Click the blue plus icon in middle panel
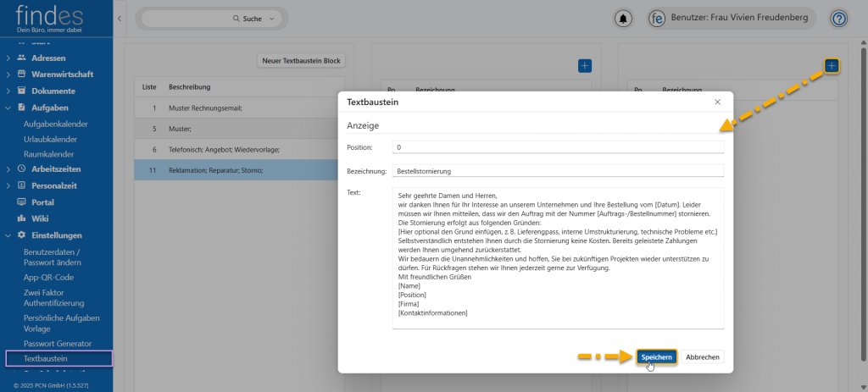This screenshot has width=868, height=392. [584, 65]
